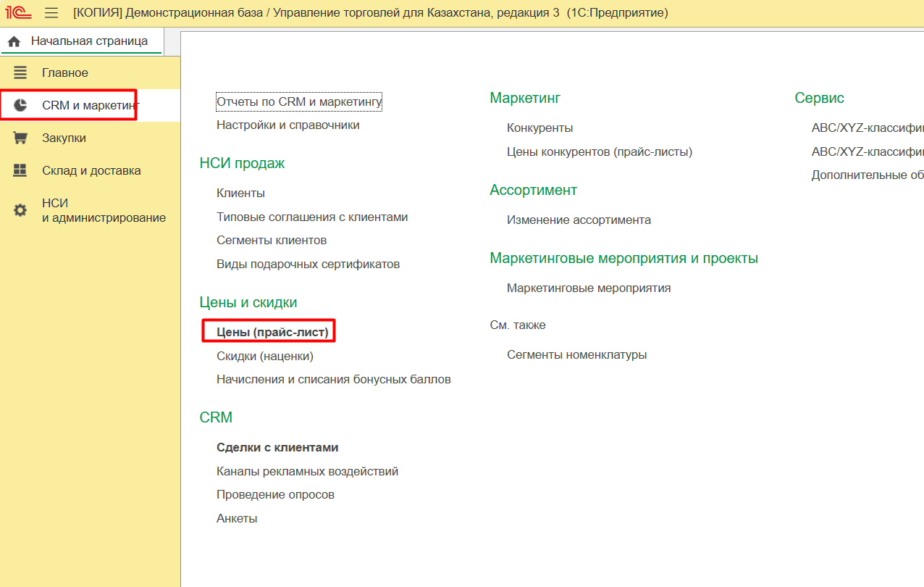Click the Главное list icon
The image size is (924, 587).
point(20,72)
